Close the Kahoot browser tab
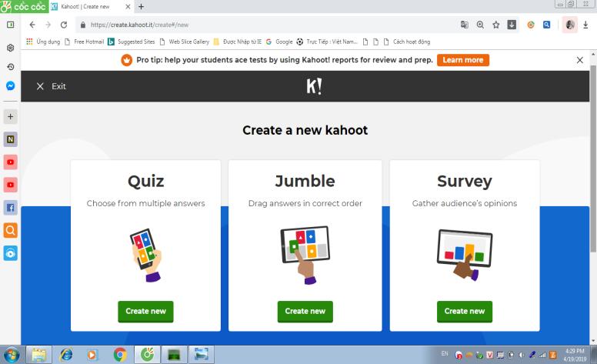The width and height of the screenshot is (597, 364). [x=128, y=6]
